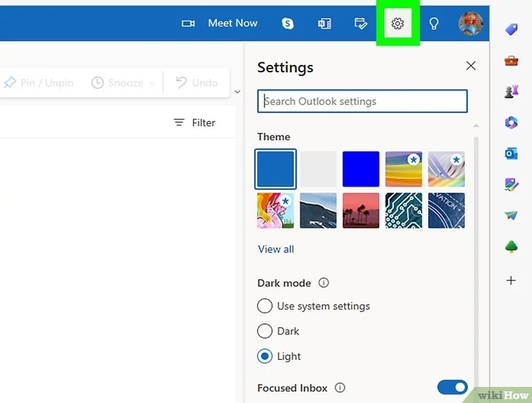Close the Settings panel
This screenshot has width=532, height=403.
click(471, 66)
